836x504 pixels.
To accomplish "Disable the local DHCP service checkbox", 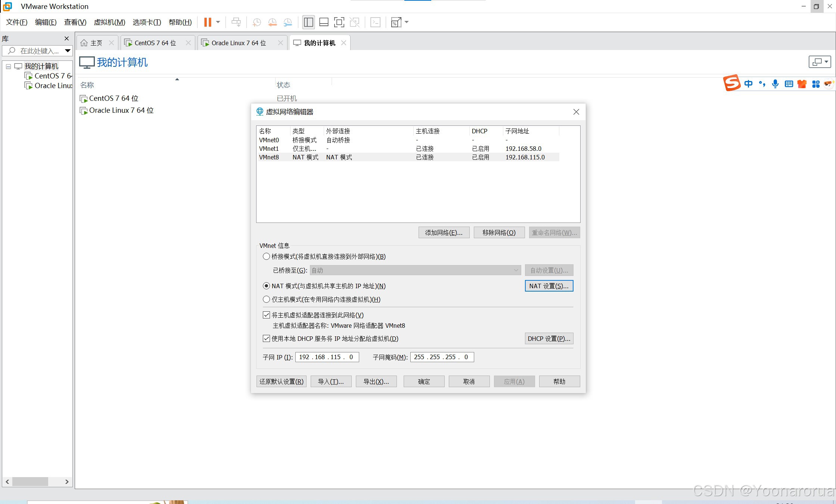I will (266, 339).
